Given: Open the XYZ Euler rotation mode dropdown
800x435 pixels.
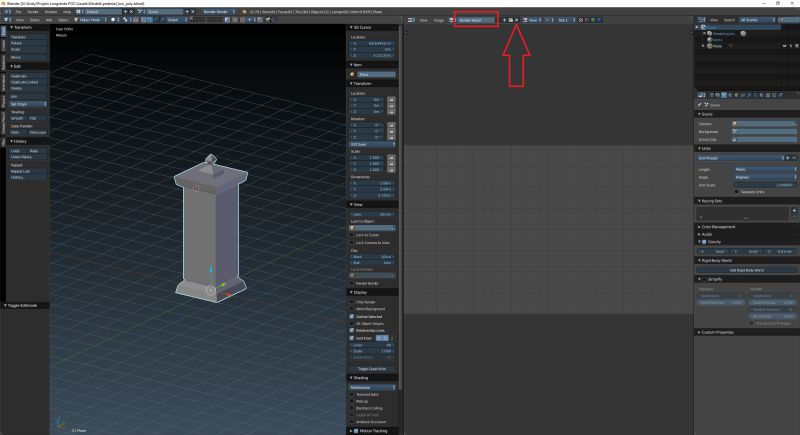Looking at the screenshot, I should pos(373,144).
